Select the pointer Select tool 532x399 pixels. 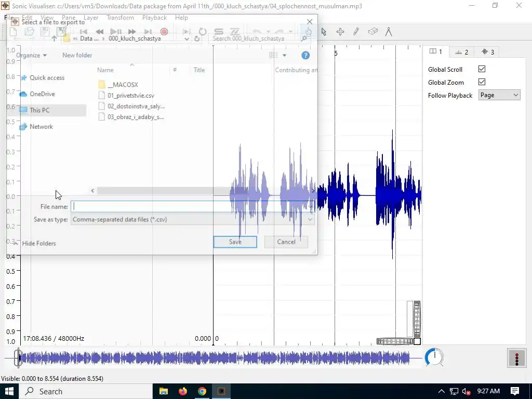[324, 32]
